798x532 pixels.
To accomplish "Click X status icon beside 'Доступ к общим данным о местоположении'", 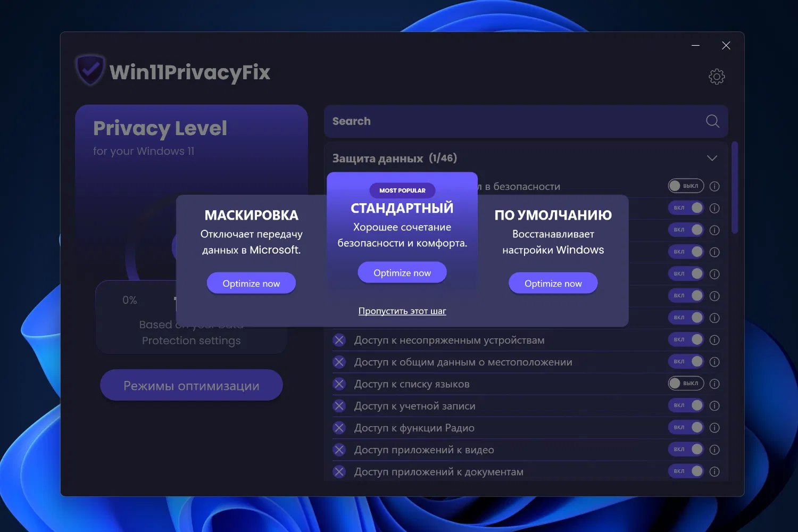I will 339,362.
